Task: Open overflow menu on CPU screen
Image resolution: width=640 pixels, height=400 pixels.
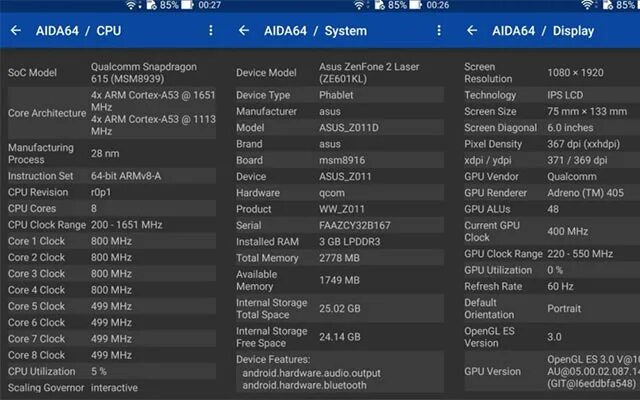Action: (x=211, y=30)
